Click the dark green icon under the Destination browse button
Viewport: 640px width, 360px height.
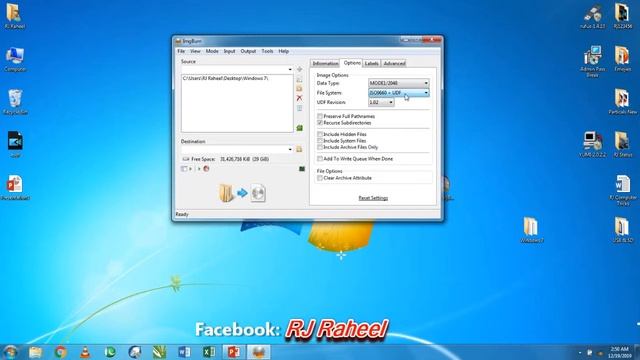tap(302, 169)
